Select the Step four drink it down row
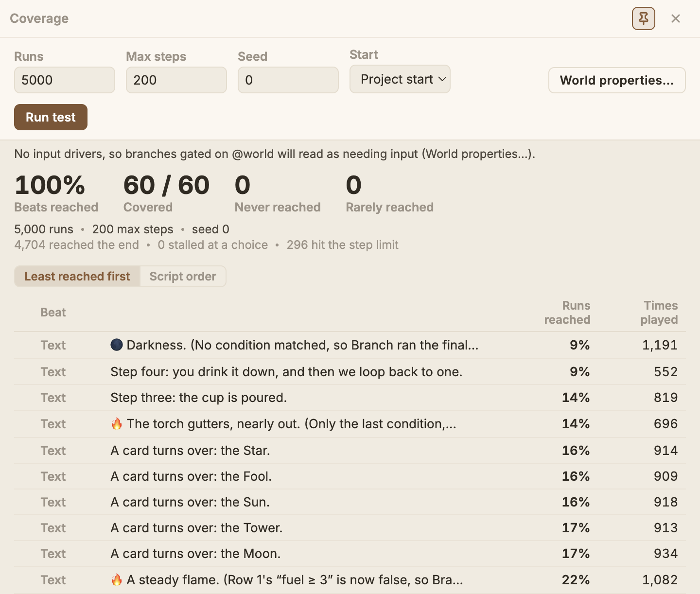This screenshot has width=700, height=594. [x=350, y=372]
